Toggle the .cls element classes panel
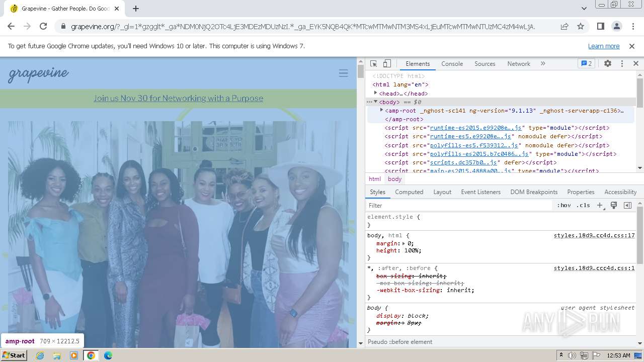This screenshot has height=362, width=644. 583,205
